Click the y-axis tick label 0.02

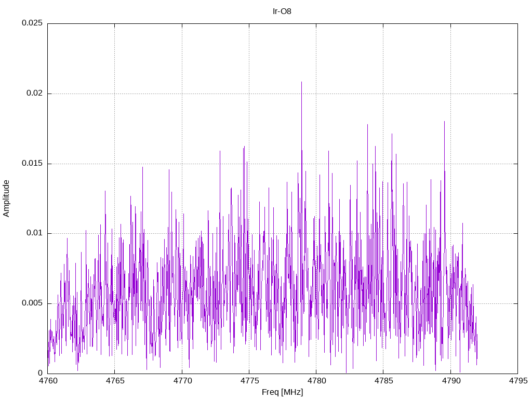pyautogui.click(x=35, y=93)
